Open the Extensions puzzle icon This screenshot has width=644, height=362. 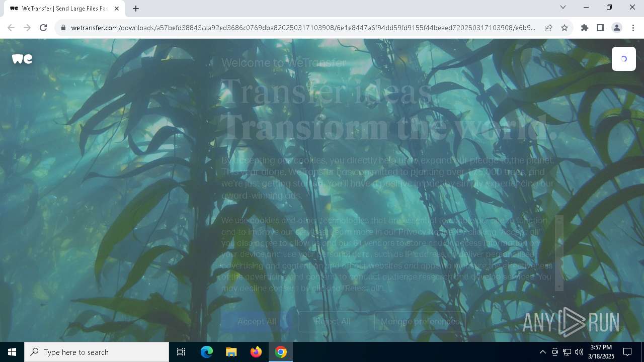(x=585, y=28)
